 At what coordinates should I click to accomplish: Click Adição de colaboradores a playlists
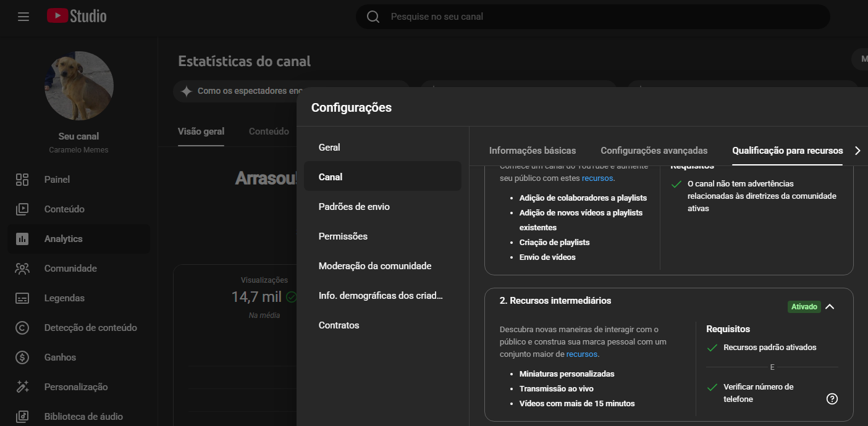pos(583,198)
